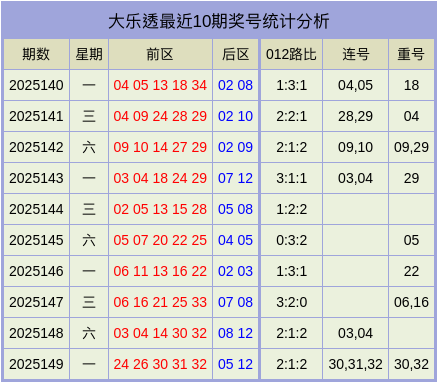The width and height of the screenshot is (438, 383).
Task: Select the 前区 column header
Action: pos(160,54)
